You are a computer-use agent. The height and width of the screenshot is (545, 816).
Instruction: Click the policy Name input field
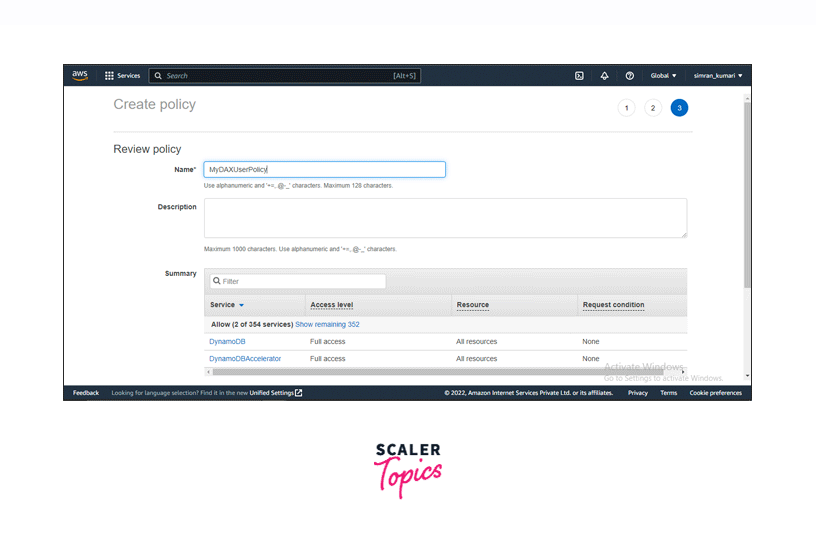pyautogui.click(x=324, y=170)
